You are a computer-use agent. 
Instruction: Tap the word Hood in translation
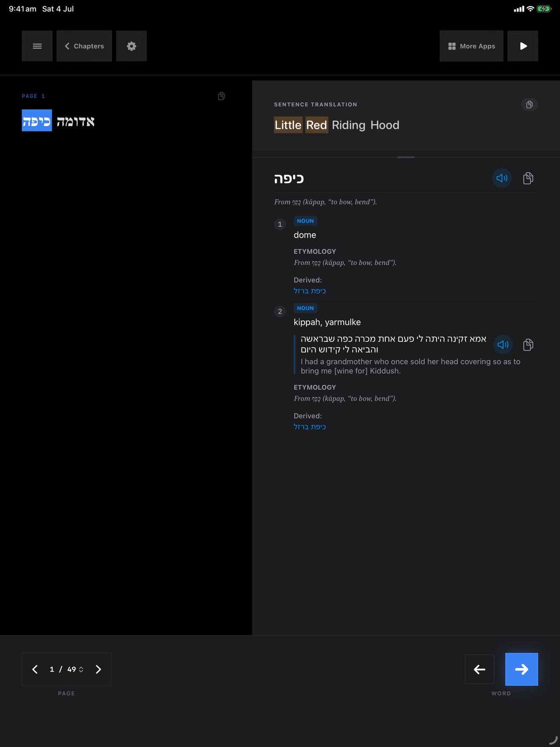[x=385, y=125]
